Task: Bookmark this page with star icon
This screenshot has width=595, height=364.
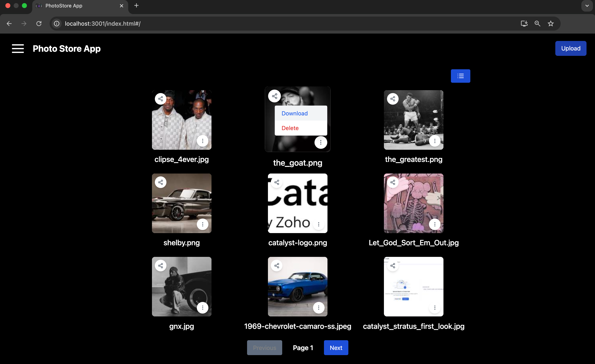Action: pyautogui.click(x=551, y=23)
